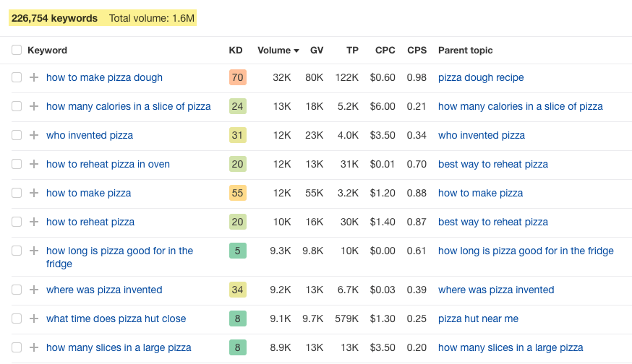Click the orange KD 70 difficulty badge
This screenshot has width=632, height=364.
coord(237,77)
